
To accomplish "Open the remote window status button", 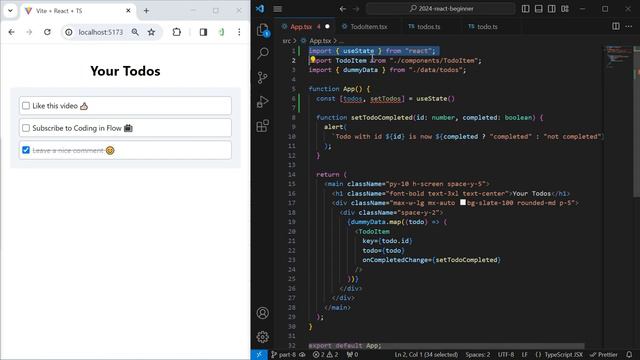I will click(x=259, y=355).
